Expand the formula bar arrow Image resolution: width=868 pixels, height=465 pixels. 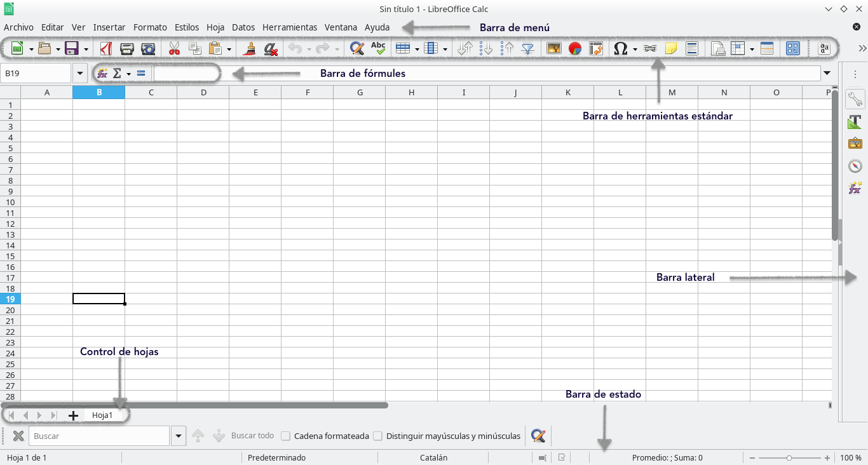click(x=827, y=74)
